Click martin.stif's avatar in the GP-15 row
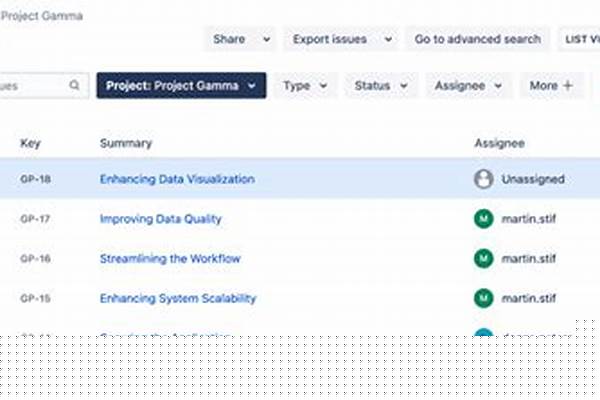The width and height of the screenshot is (600, 400). [484, 298]
